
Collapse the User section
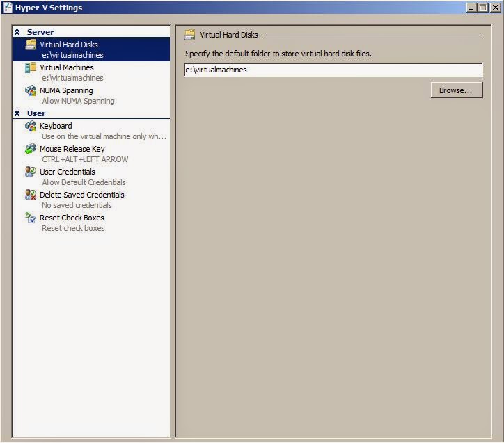click(17, 113)
